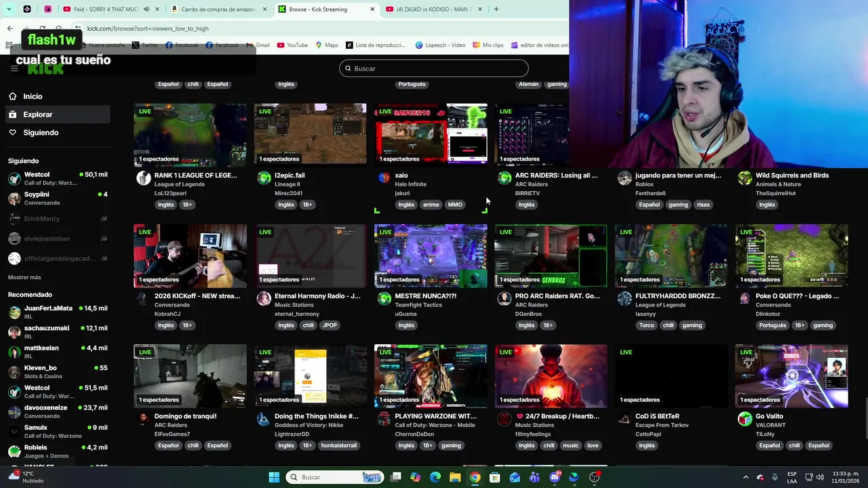
Task: Open the PRO ARC Raiders RAT stream thumbnail
Action: tap(551, 256)
